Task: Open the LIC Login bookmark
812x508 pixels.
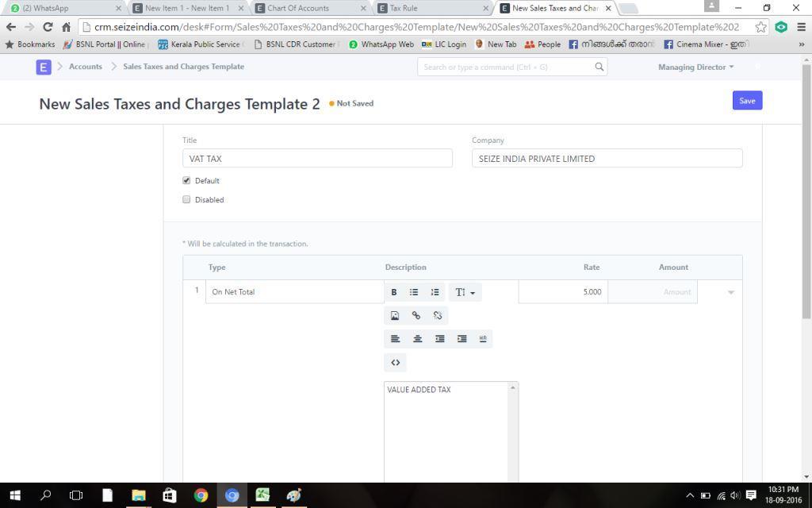Action: point(444,44)
